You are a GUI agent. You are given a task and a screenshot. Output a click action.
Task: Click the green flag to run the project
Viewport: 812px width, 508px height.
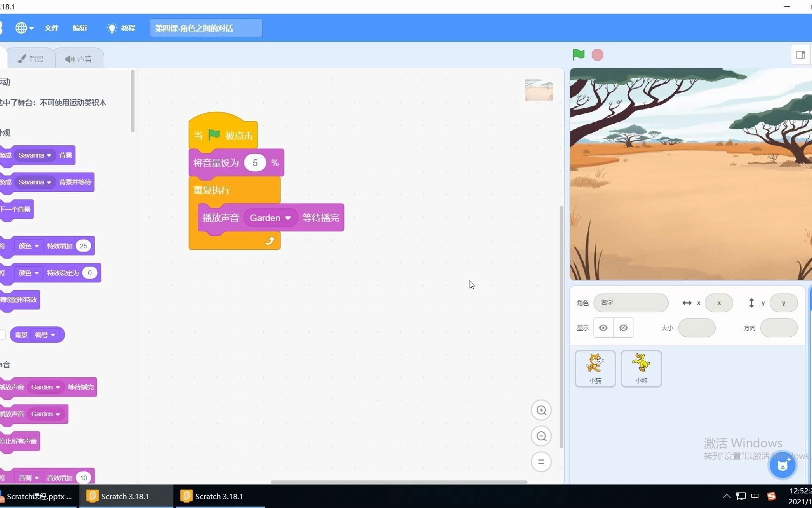pos(578,55)
